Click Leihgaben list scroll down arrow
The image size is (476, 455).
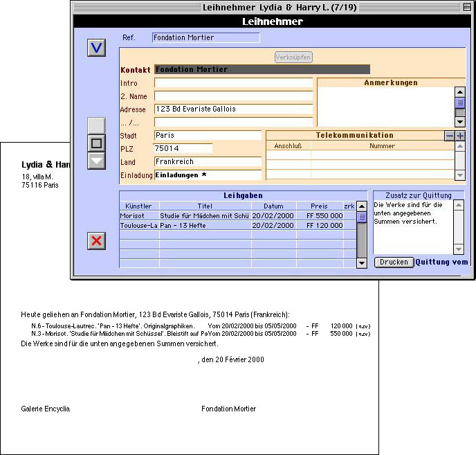[x=362, y=263]
